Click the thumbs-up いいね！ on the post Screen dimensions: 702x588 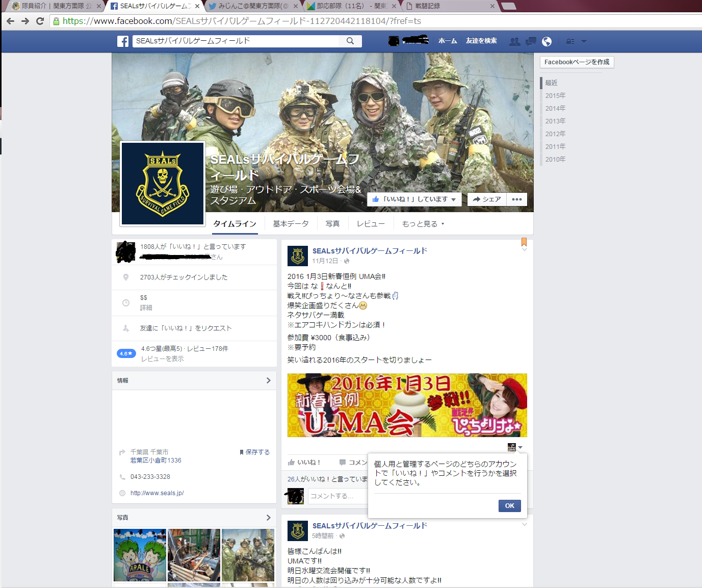(304, 462)
